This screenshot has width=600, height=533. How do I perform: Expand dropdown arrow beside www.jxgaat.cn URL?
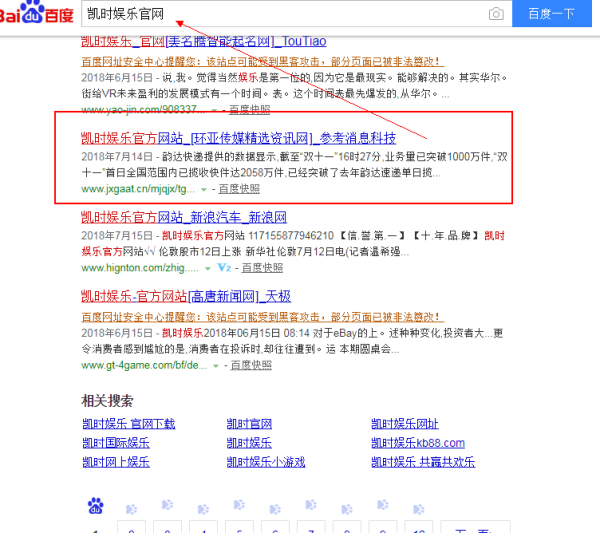pos(204,189)
